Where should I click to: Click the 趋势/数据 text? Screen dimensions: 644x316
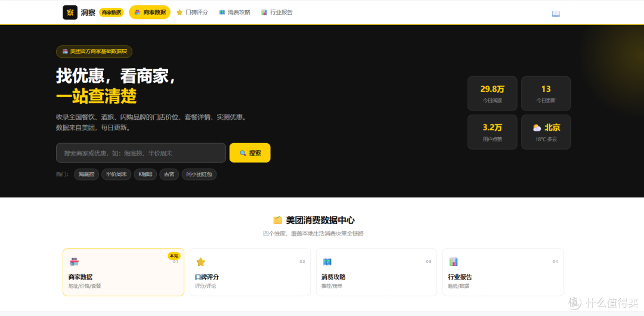(x=459, y=286)
